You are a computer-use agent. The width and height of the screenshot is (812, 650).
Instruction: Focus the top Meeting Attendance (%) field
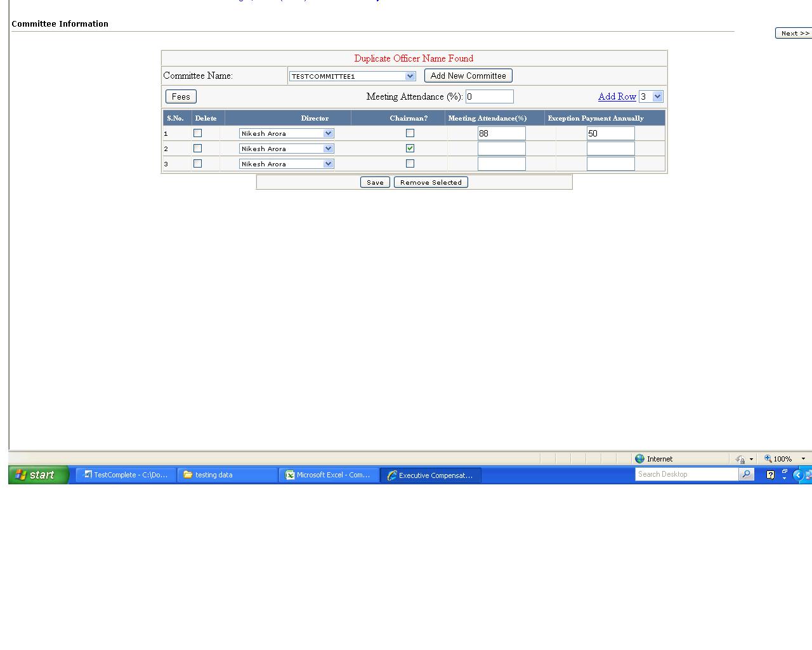click(489, 96)
